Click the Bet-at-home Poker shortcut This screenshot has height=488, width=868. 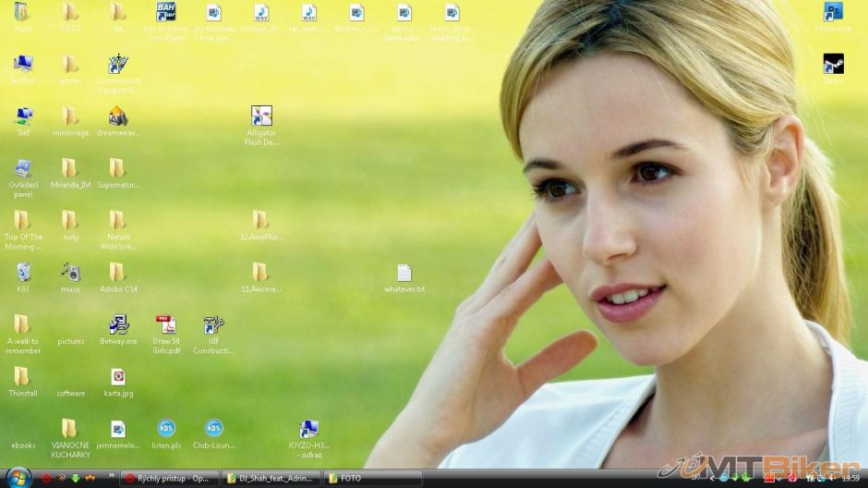[166, 13]
